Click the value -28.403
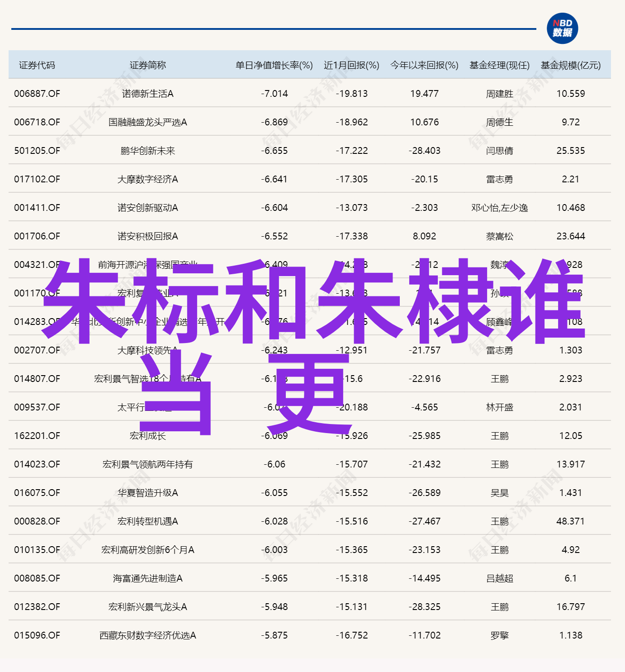 [x=424, y=151]
